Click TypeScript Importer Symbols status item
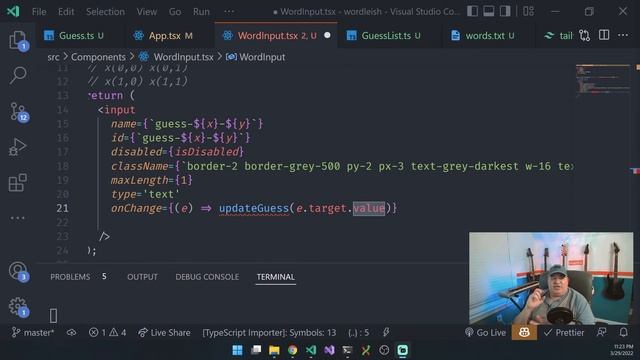640x360 pixels. click(x=269, y=333)
